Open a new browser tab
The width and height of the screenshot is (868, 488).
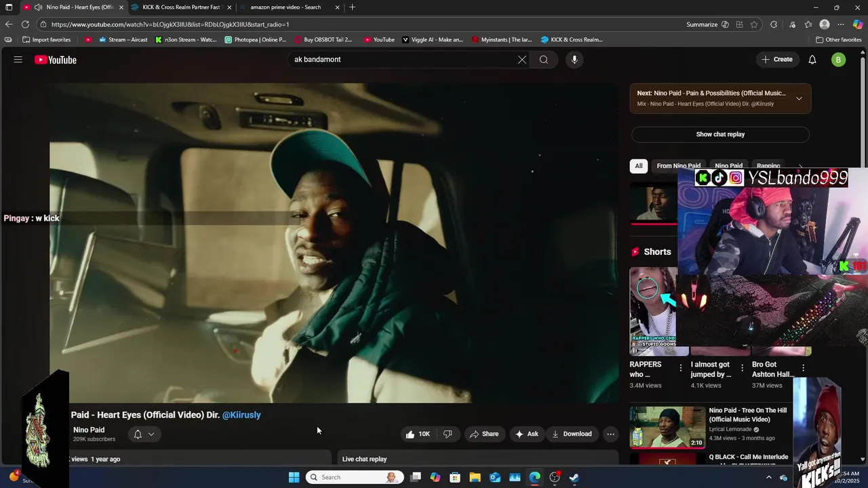coord(352,7)
